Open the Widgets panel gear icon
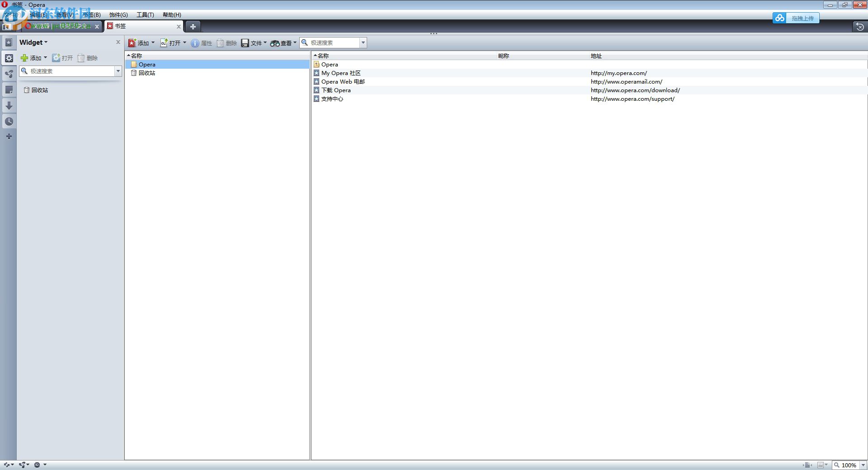This screenshot has width=868, height=470. 9,58
